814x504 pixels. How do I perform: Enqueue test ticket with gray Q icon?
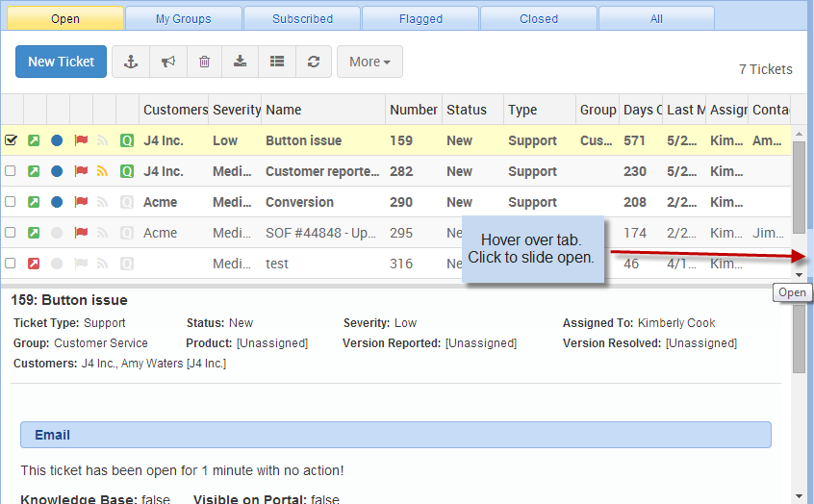[127, 264]
